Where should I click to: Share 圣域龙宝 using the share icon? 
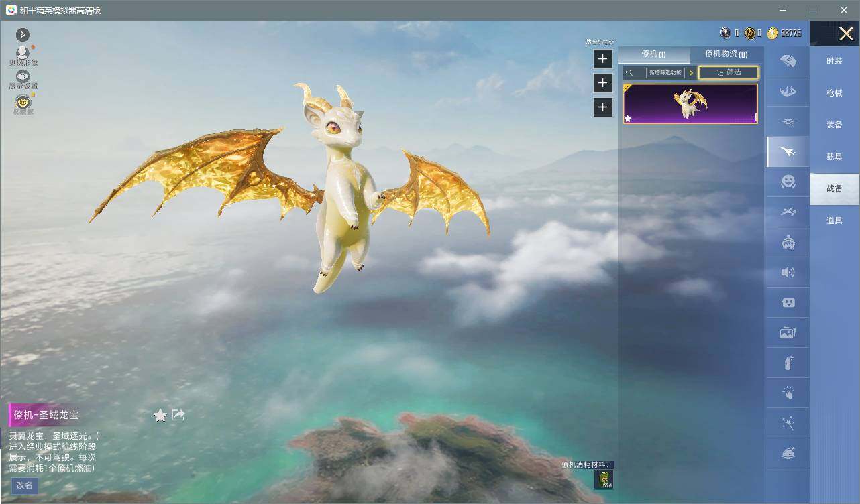pos(178,415)
